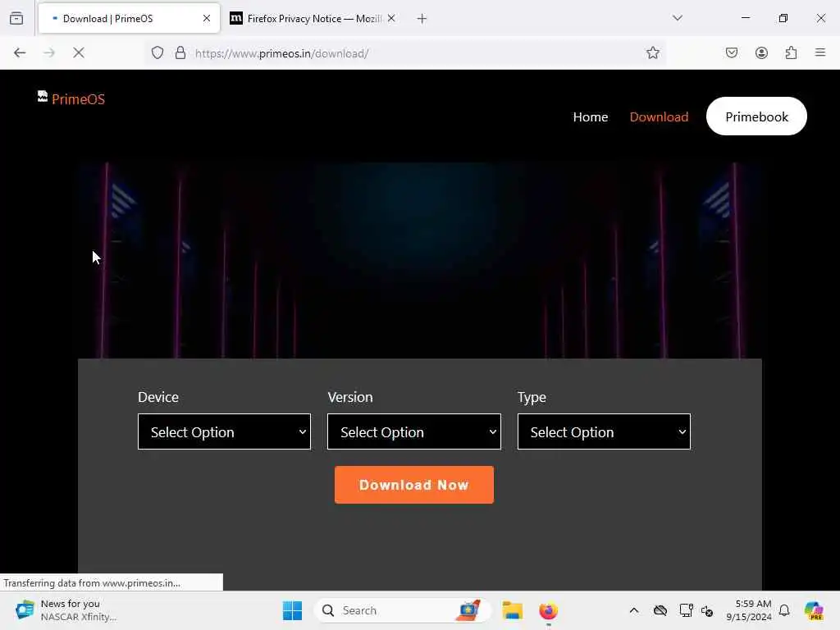Switch to Firefox Privacy Notice tab
The width and height of the screenshot is (840, 630).
click(313, 18)
